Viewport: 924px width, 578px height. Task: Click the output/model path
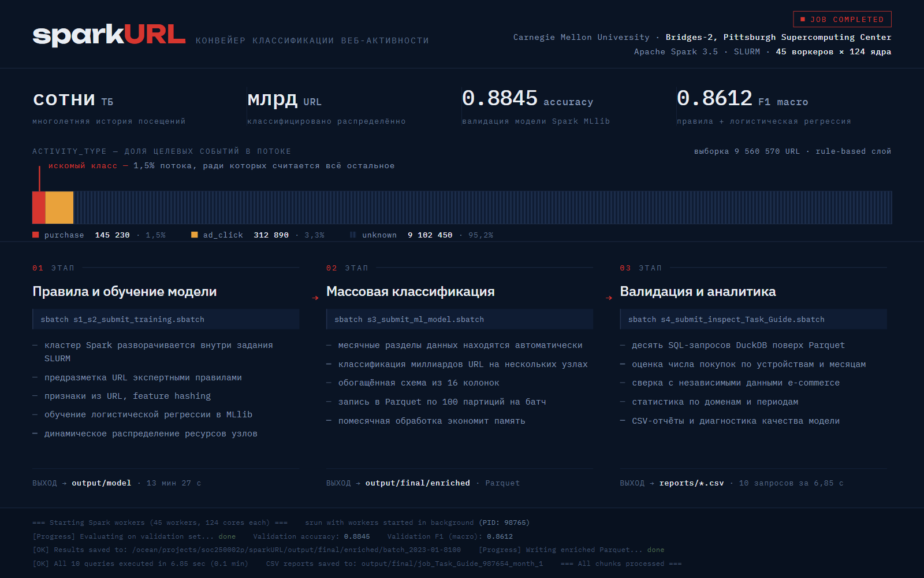(x=102, y=483)
